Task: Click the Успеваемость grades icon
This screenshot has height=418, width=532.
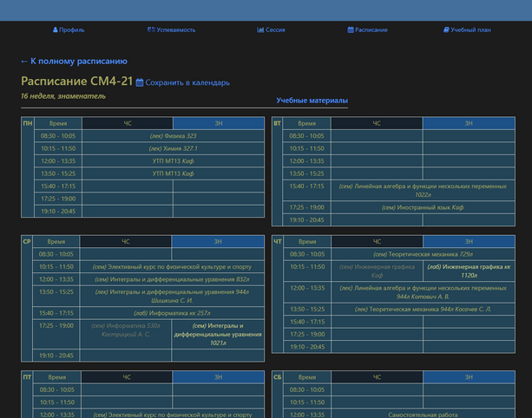Action: coord(151,29)
